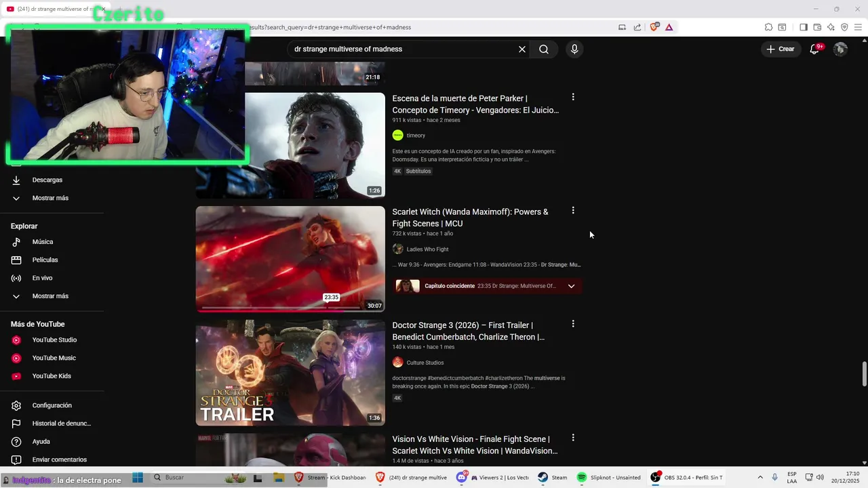Viewport: 868px width, 488px height.
Task: Open Discord Viewers taskbar item
Action: click(493, 477)
